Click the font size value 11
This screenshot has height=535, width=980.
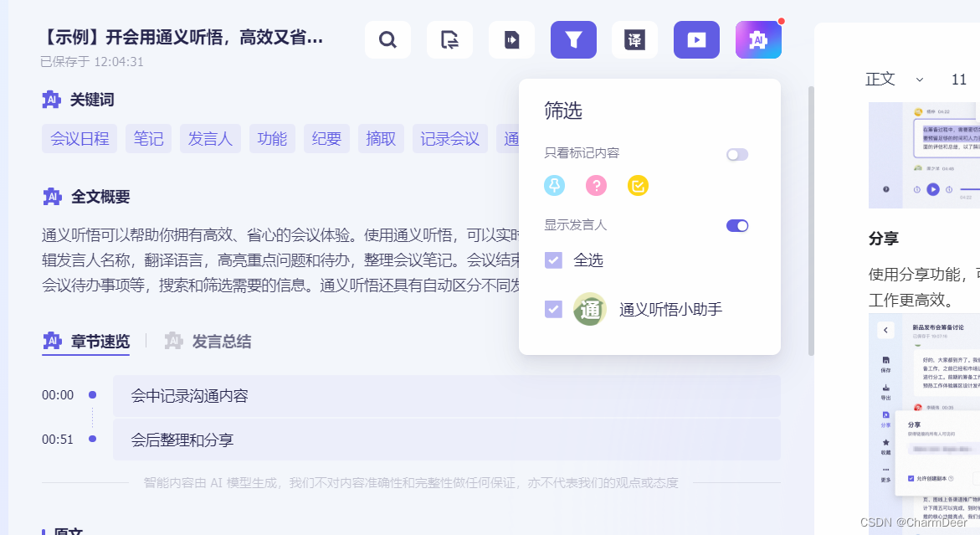tap(959, 80)
